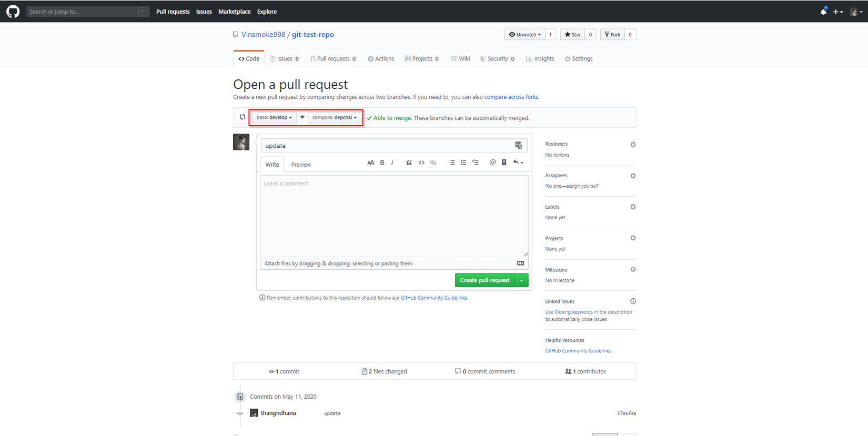Select the Preview tab
The image size is (868, 436).
301,165
